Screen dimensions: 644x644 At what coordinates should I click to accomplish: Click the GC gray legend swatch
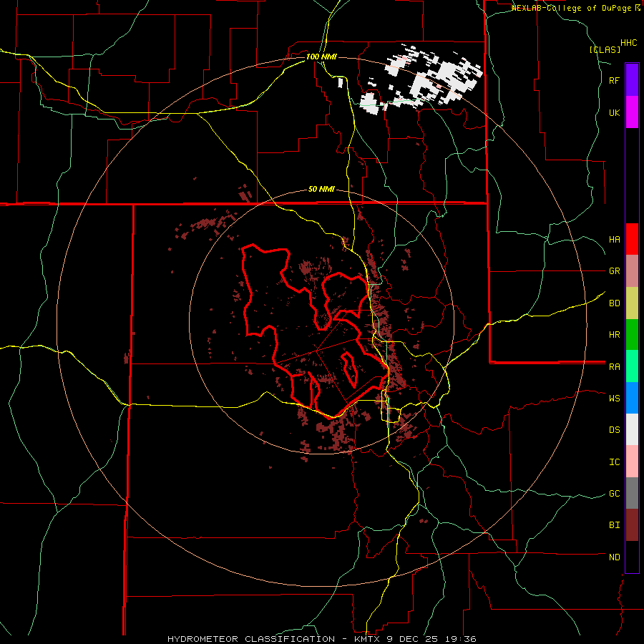click(x=632, y=493)
